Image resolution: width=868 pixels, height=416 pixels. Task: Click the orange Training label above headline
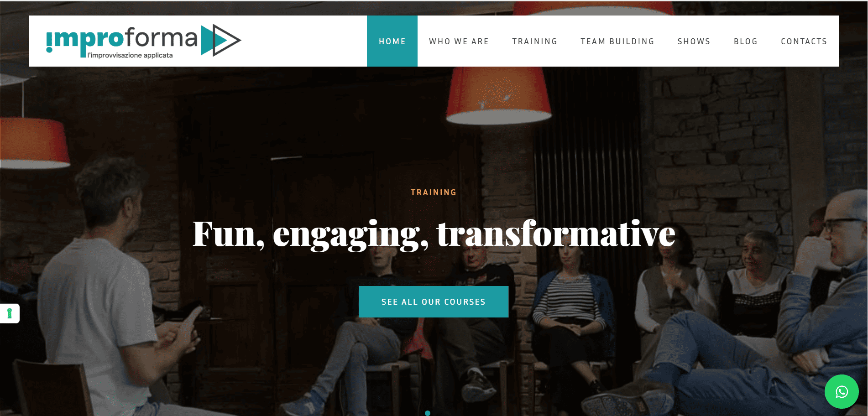click(x=434, y=192)
